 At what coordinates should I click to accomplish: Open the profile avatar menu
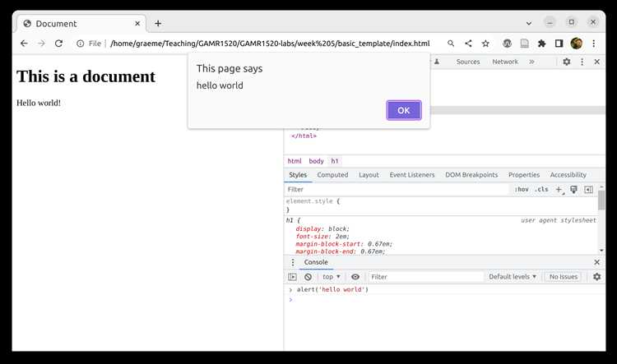tap(577, 44)
